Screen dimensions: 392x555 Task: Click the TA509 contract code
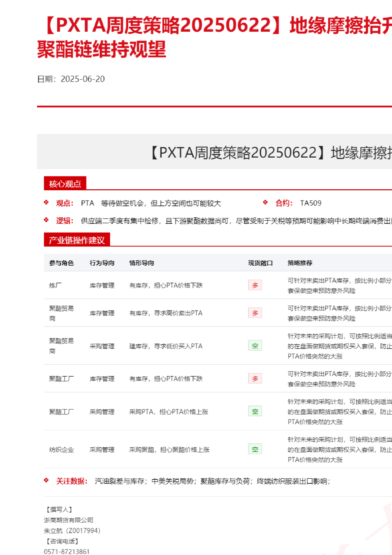310,203
